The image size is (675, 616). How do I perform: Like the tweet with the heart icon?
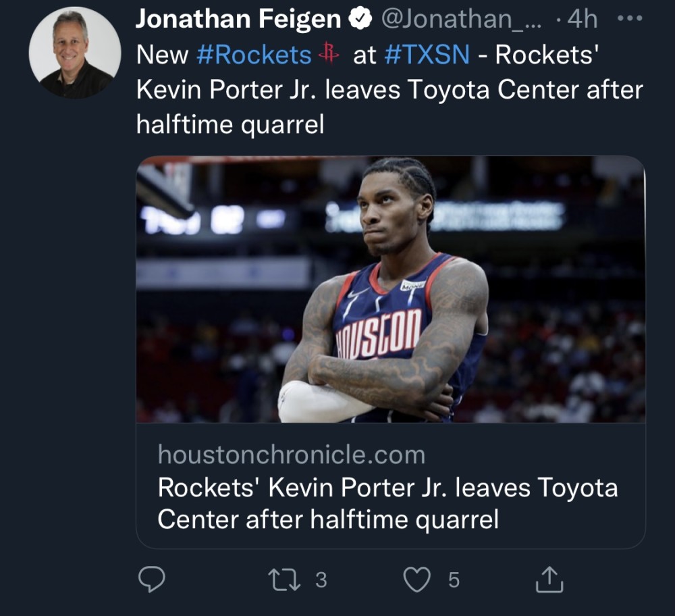coord(416,580)
